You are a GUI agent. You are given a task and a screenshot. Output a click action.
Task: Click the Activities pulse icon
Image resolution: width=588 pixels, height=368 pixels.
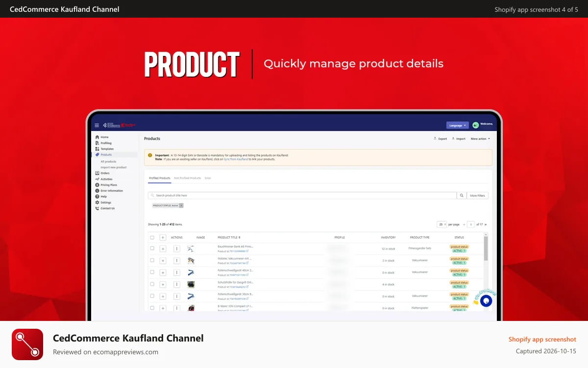[x=97, y=179]
